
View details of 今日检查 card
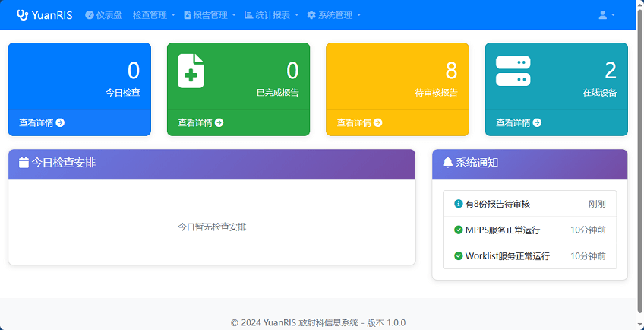click(x=42, y=122)
